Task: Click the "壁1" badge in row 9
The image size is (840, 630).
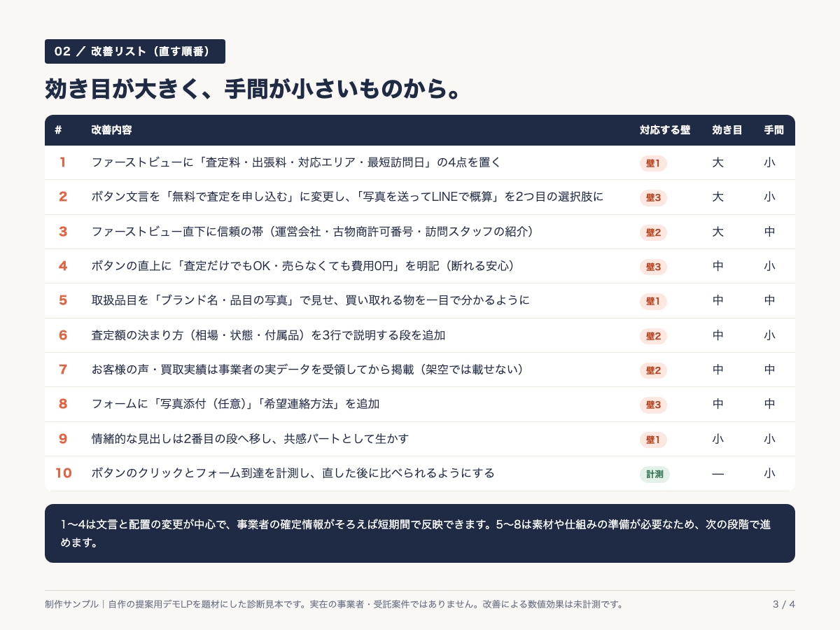Action: (653, 440)
